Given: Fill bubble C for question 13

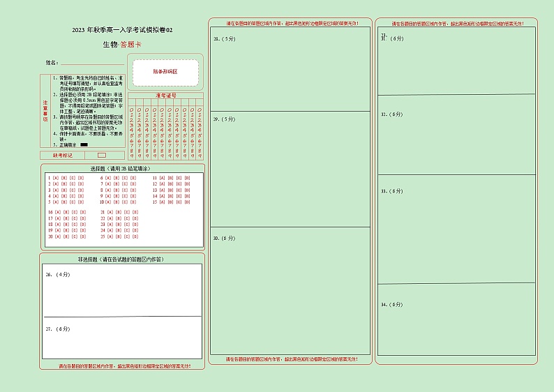Looking at the screenshot, I should click(179, 190).
